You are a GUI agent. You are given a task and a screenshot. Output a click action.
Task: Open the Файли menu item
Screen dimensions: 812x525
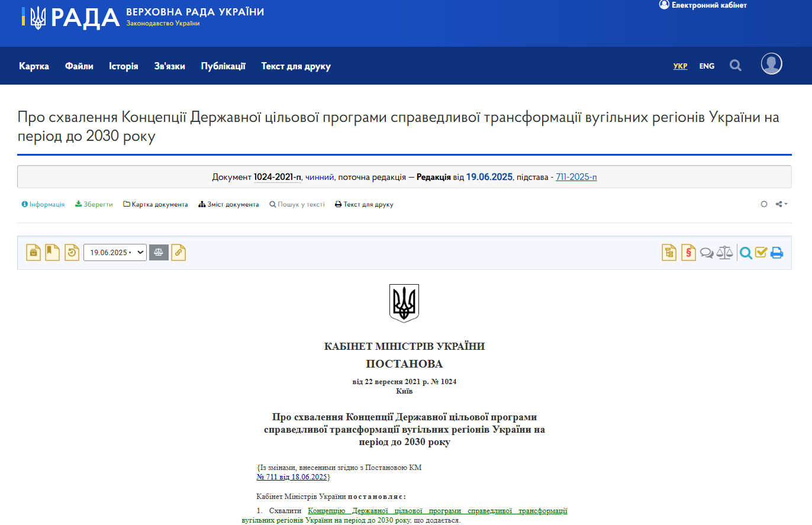[x=79, y=66]
